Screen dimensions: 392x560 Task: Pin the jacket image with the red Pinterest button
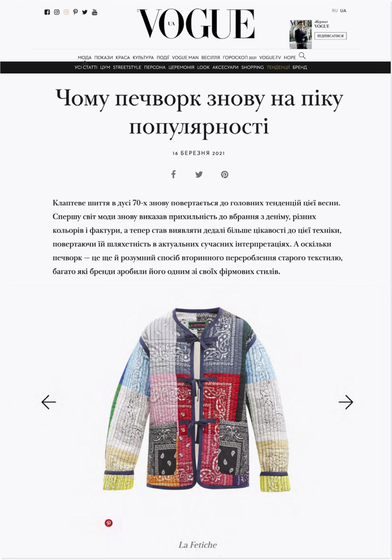(x=109, y=523)
